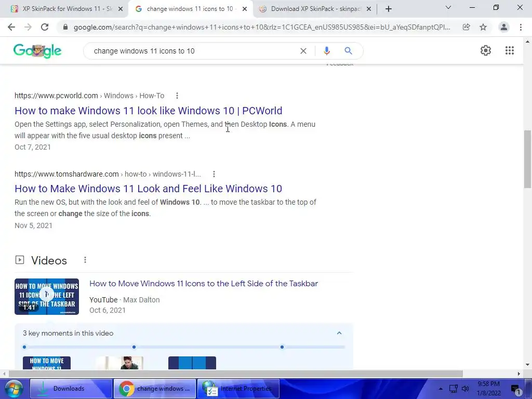This screenshot has height=399, width=532.
Task: Close the XP SkinPack for Windows 11 tab
Action: click(x=121, y=9)
